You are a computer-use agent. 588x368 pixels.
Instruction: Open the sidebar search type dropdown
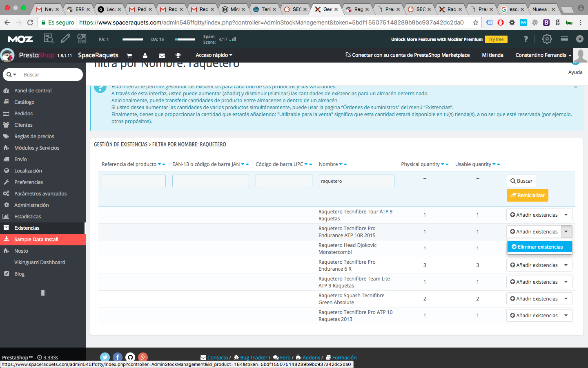click(x=11, y=75)
